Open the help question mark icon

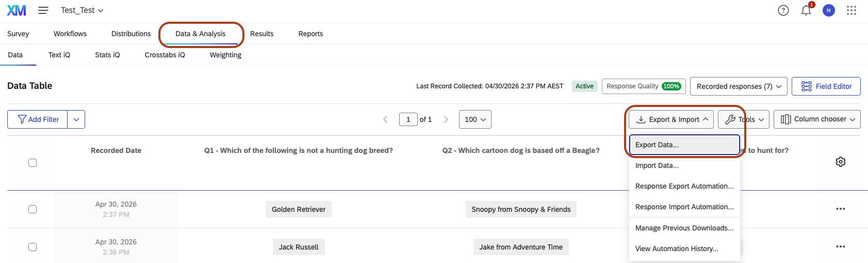tap(783, 10)
